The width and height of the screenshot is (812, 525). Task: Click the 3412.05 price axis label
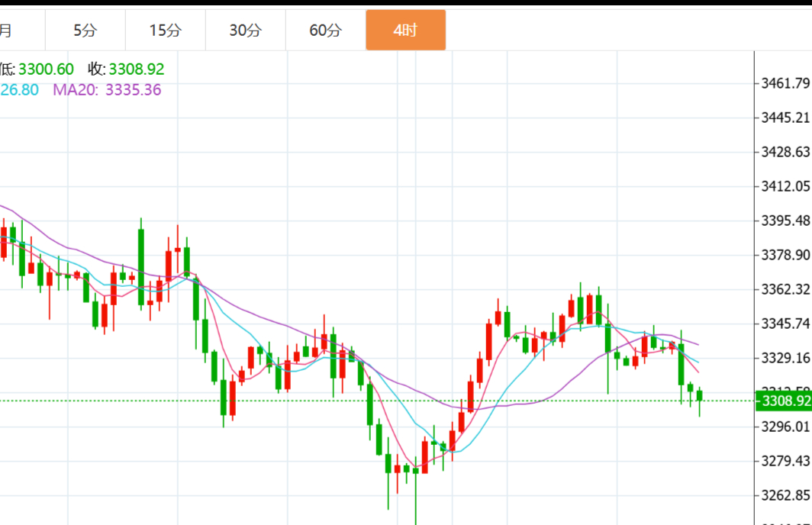click(x=785, y=186)
